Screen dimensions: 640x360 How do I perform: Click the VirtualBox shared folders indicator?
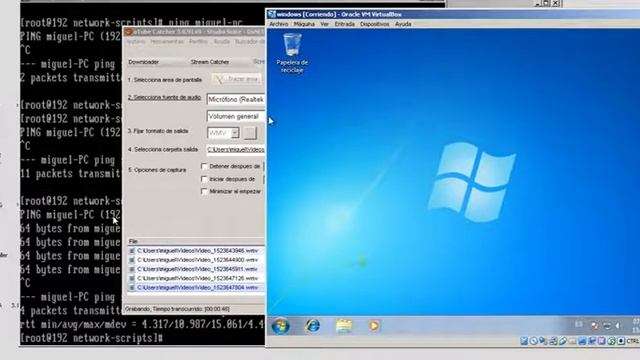coord(572,341)
